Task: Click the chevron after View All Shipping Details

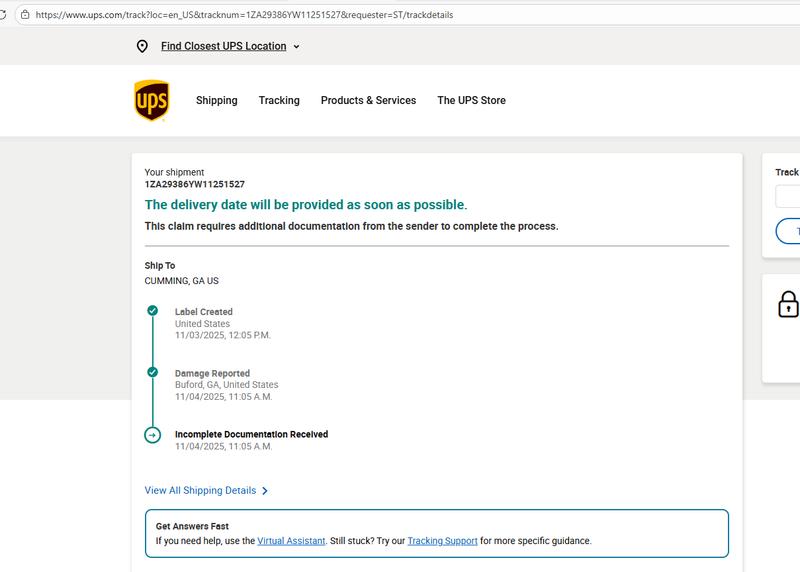Action: tap(265, 491)
